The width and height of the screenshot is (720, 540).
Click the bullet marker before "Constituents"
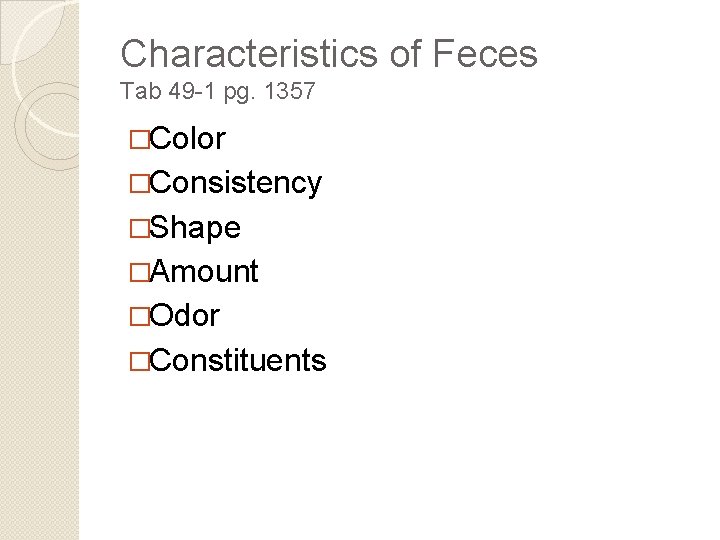[x=138, y=361]
